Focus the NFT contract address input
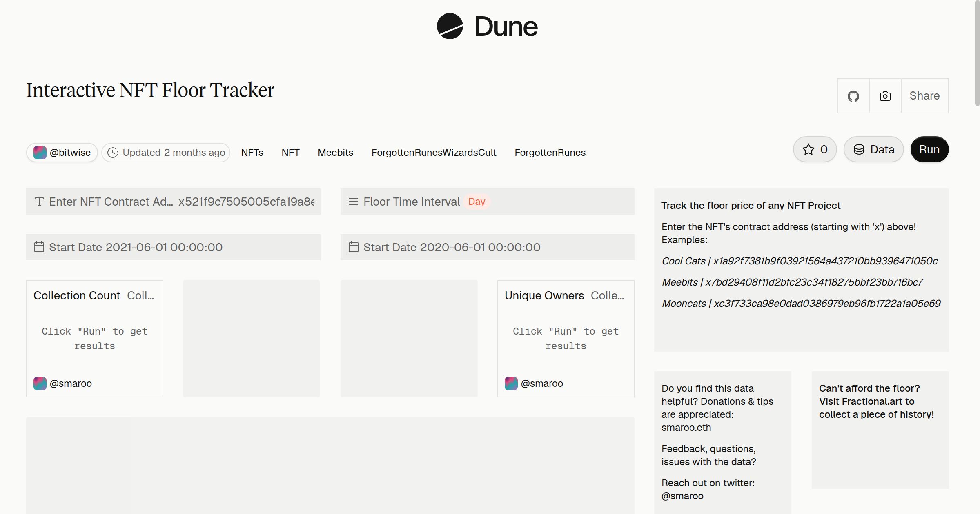980x514 pixels. [x=174, y=202]
